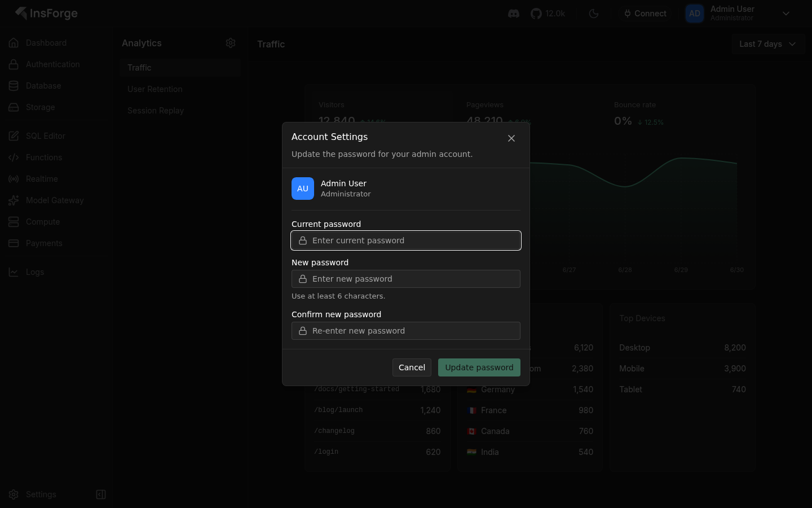Image resolution: width=812 pixels, height=508 pixels.
Task: Click the Compute server icon
Action: (14, 222)
